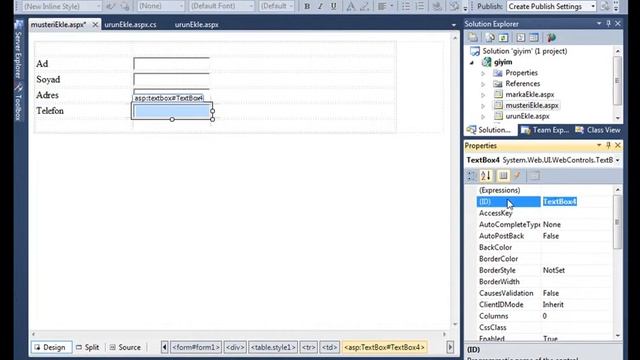Sort properties alphabetically

486,176
